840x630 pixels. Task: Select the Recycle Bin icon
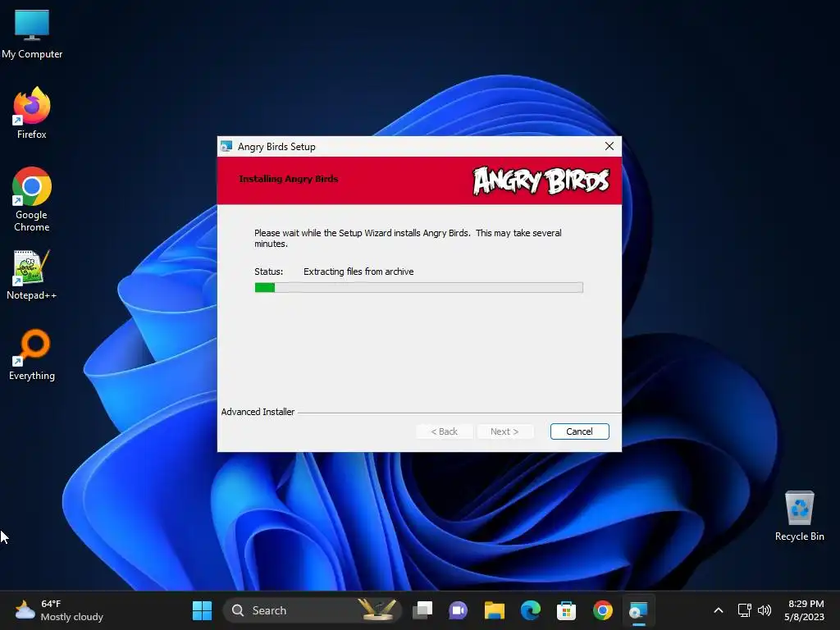[x=799, y=516]
